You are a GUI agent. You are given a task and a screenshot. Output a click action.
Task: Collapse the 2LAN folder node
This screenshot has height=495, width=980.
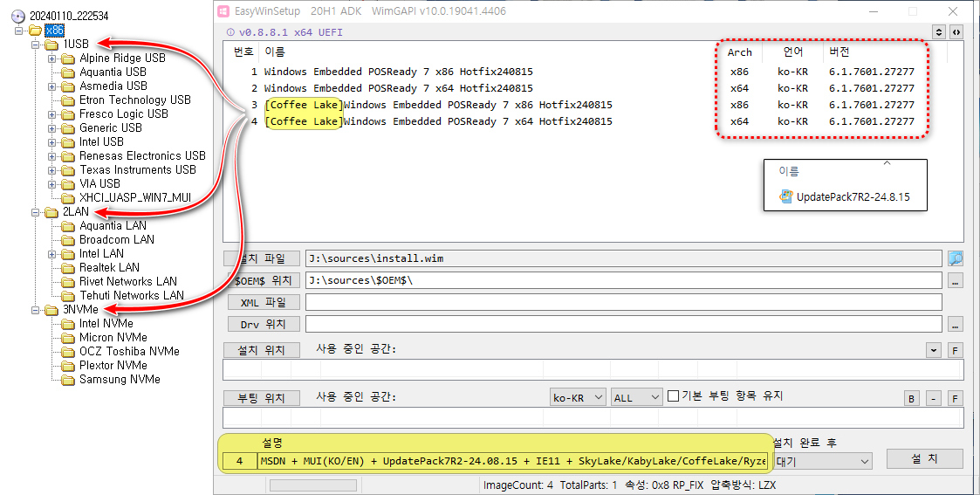(x=36, y=212)
